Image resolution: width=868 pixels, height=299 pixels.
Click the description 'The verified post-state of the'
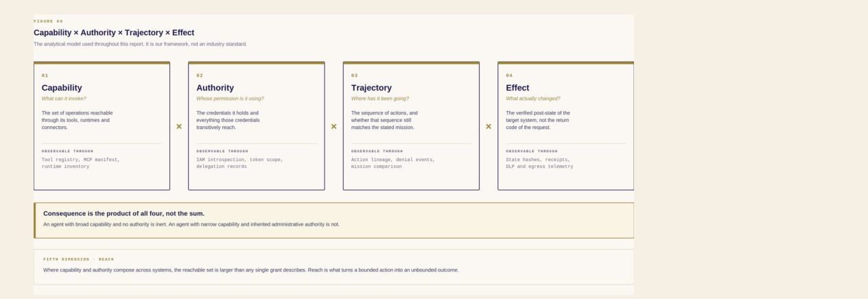point(538,120)
